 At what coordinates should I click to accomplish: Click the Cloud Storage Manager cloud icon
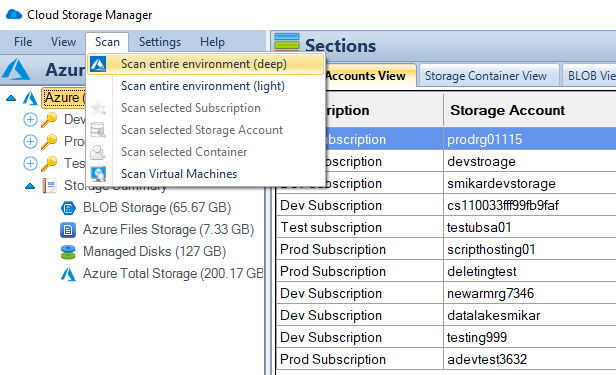click(x=14, y=15)
